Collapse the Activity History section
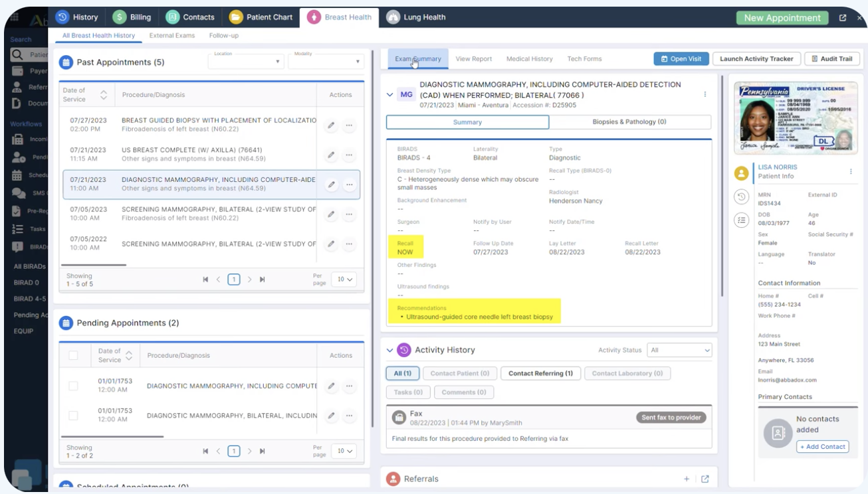Image resolution: width=868 pixels, height=494 pixels. pos(389,350)
